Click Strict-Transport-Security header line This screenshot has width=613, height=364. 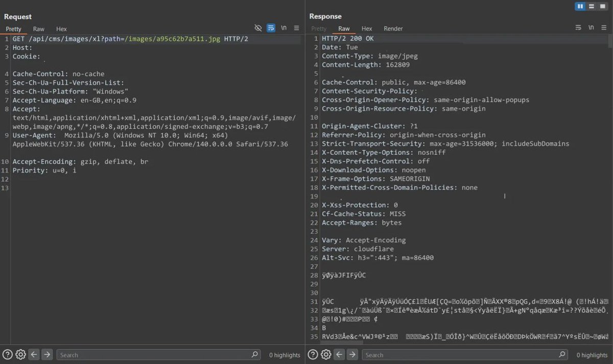click(445, 143)
